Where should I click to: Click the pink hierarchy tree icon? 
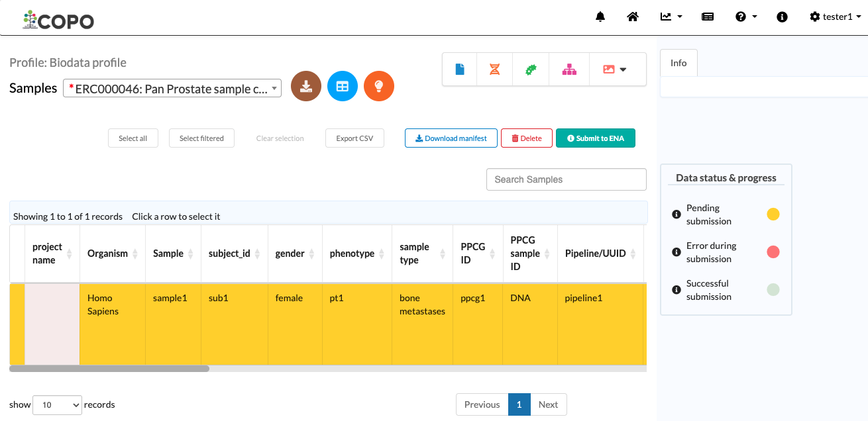569,70
